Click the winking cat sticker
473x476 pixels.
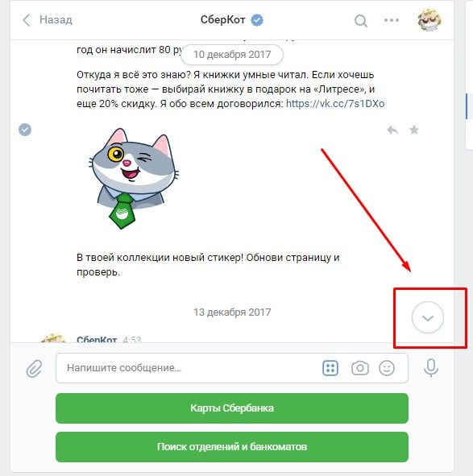point(134,179)
